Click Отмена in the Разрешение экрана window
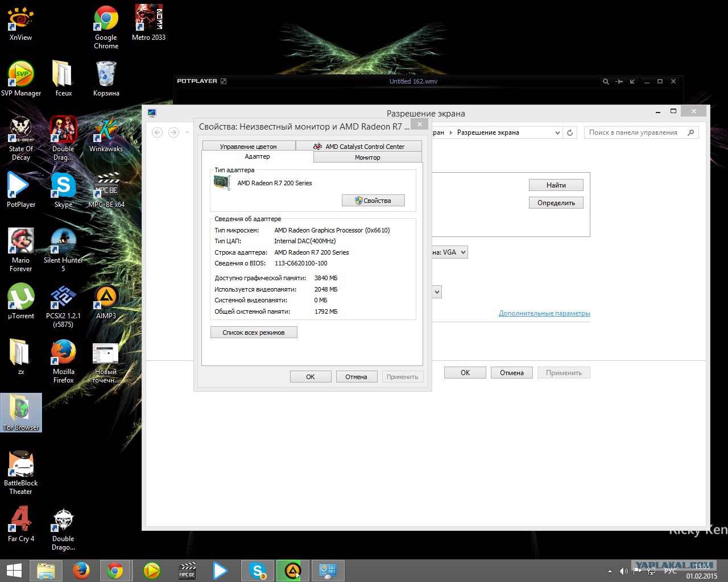This screenshot has width=728, height=582. (x=512, y=373)
